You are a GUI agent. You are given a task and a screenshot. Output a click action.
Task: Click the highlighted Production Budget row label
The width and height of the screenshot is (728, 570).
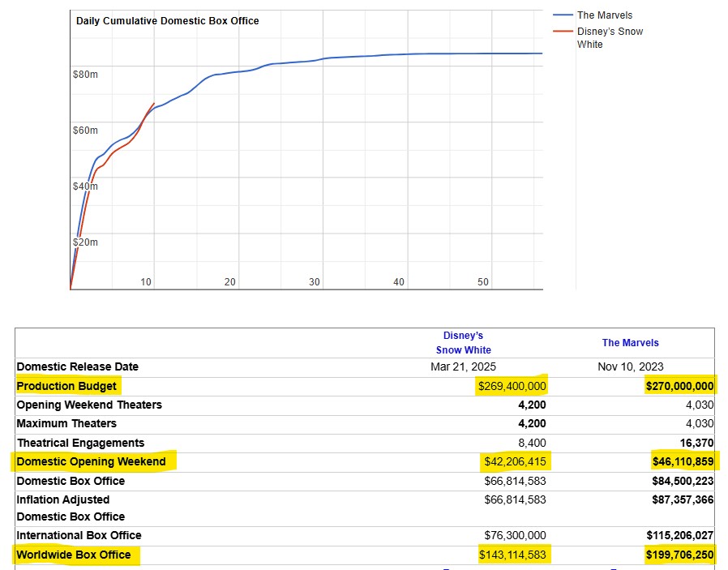(x=66, y=386)
